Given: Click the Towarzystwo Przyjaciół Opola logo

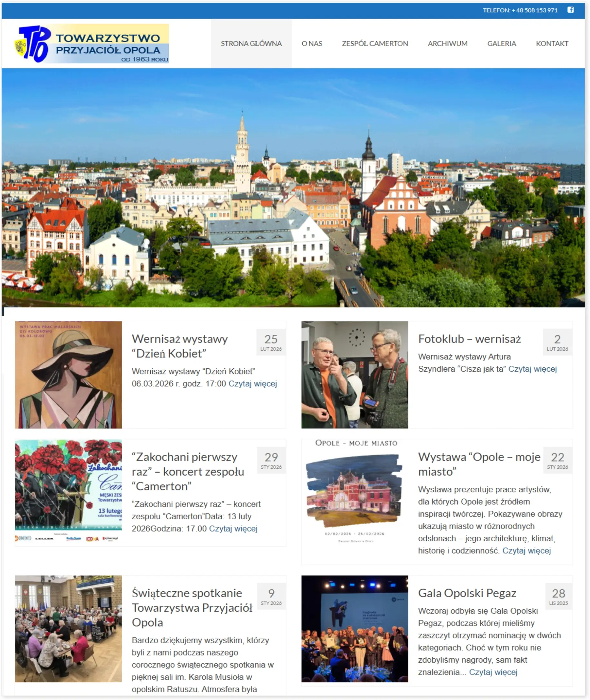Looking at the screenshot, I should point(91,44).
